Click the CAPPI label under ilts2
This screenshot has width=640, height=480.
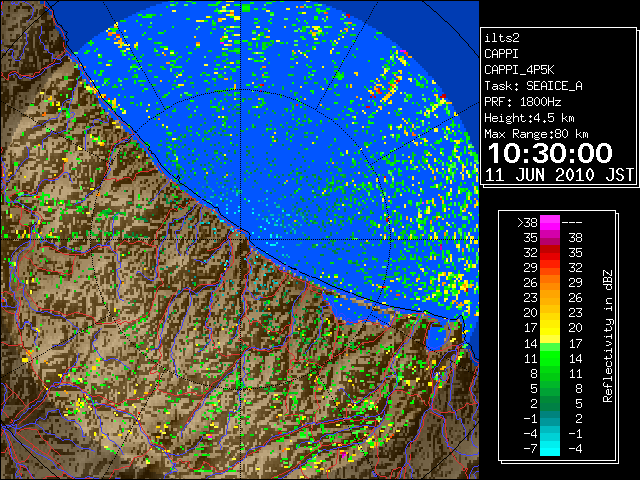(x=501, y=54)
